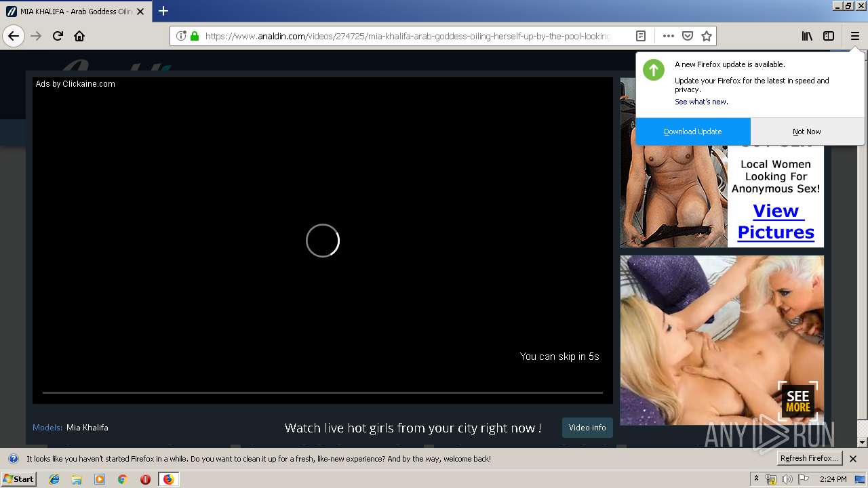This screenshot has height=488, width=868.
Task: Open the View Pictures ad link
Action: 776,222
